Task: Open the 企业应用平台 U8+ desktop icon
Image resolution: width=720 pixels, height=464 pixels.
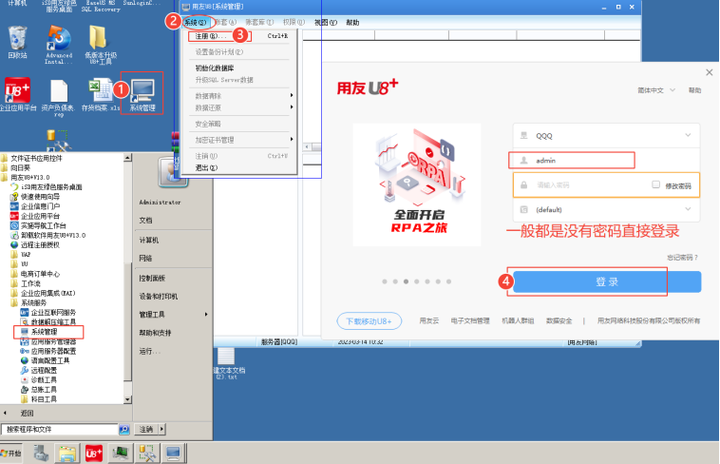Action: coord(17,95)
